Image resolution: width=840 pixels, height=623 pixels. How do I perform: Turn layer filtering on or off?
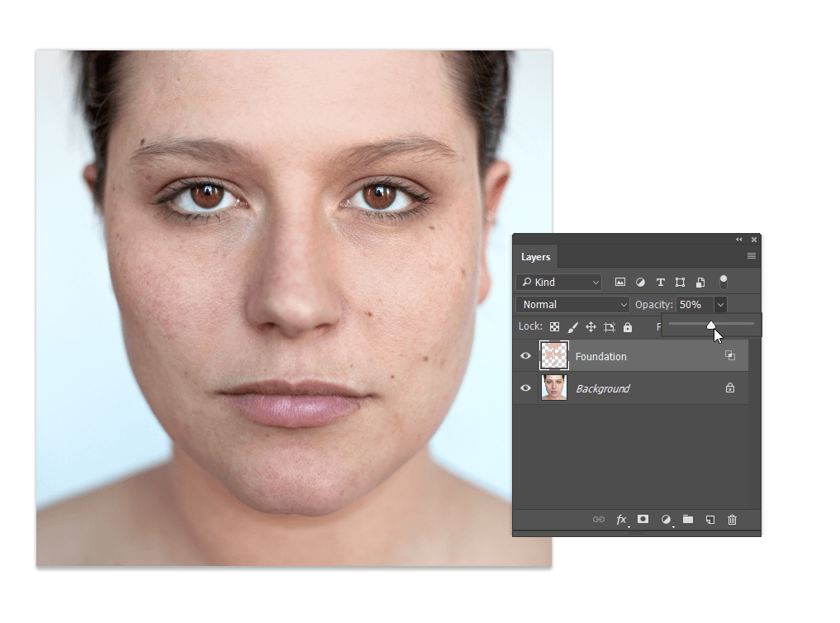724,283
